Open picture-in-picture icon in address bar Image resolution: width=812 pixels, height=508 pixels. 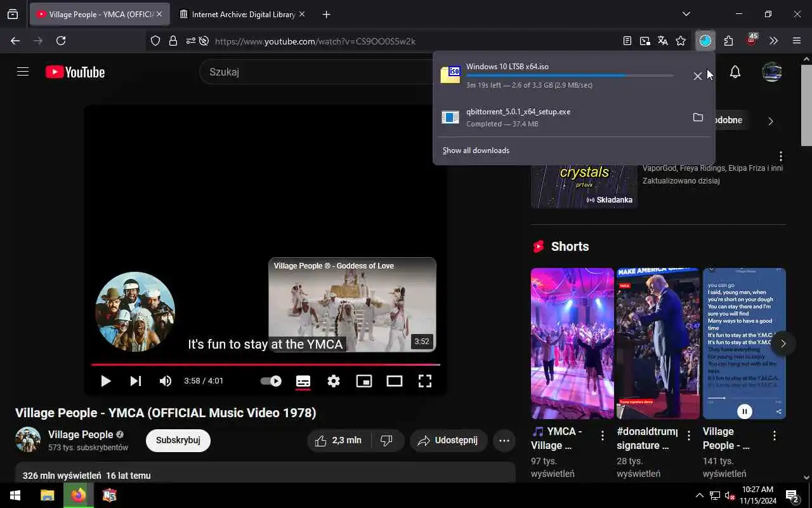[645, 41]
